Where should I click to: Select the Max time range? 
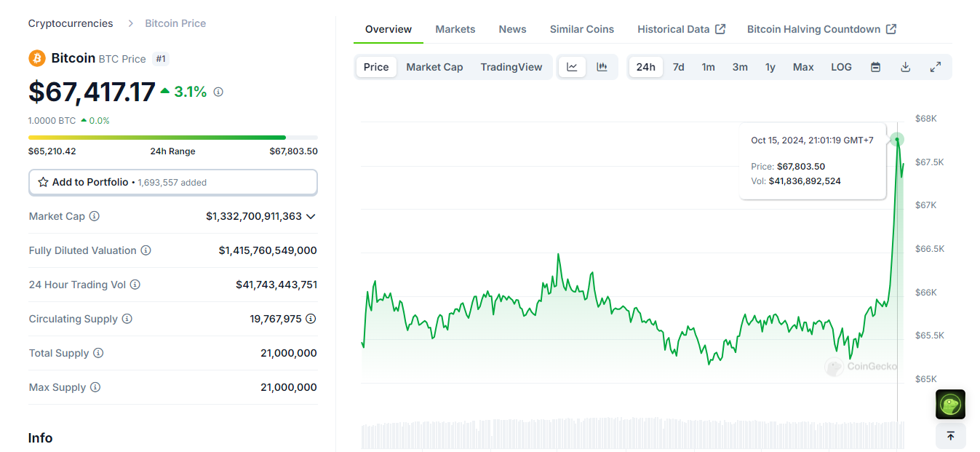[x=803, y=67]
